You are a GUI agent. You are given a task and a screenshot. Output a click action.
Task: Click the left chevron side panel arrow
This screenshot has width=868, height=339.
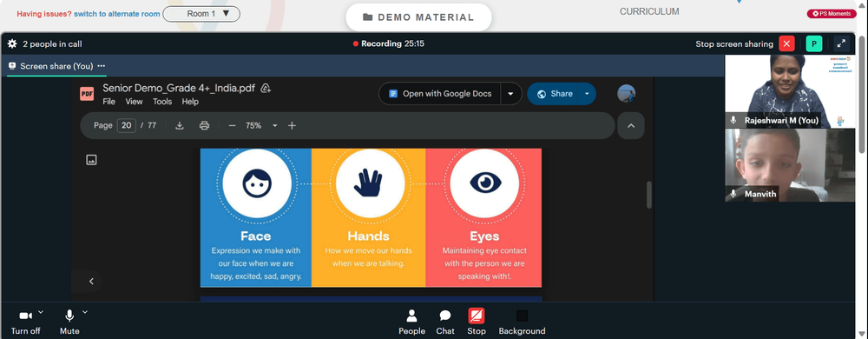pyautogui.click(x=91, y=282)
